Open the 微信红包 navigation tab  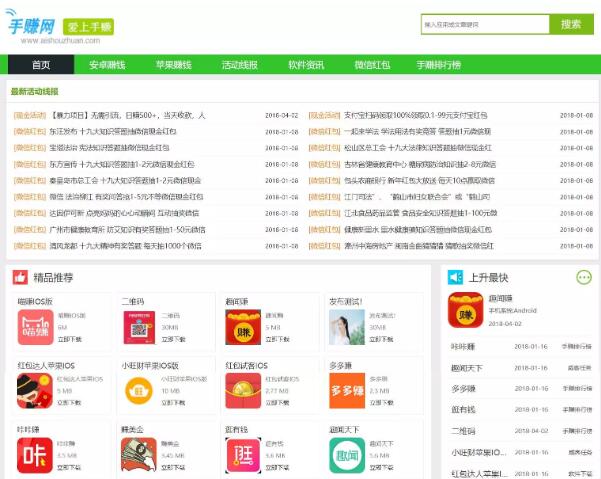pyautogui.click(x=372, y=65)
